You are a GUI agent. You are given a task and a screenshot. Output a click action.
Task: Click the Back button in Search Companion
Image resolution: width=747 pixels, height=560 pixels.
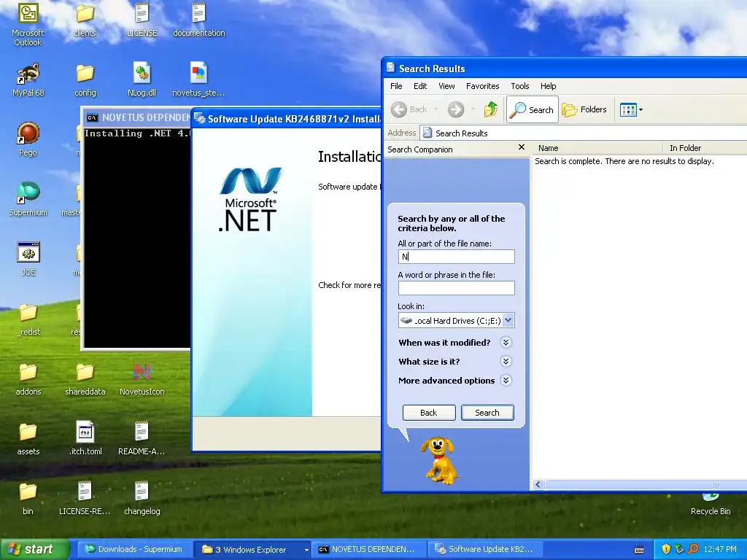[x=429, y=413]
